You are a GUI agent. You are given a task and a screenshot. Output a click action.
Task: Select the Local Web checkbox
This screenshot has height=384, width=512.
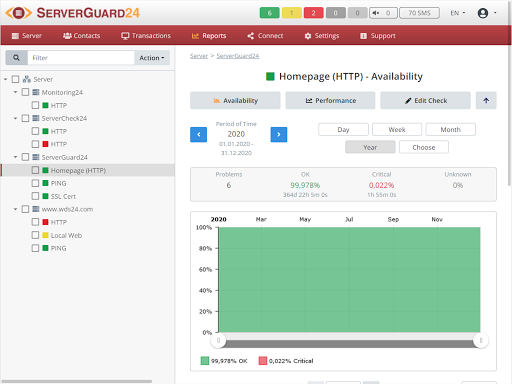click(35, 235)
